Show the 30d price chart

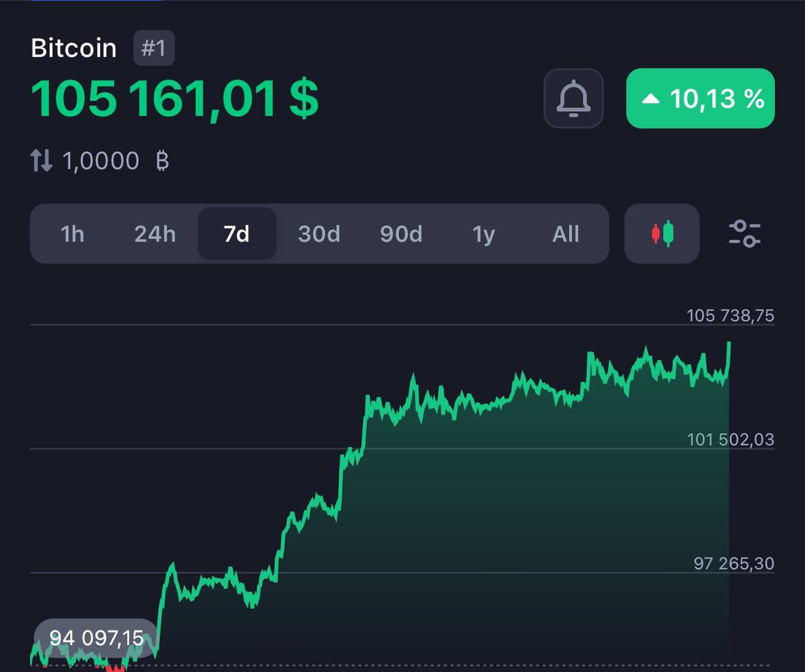pos(319,234)
